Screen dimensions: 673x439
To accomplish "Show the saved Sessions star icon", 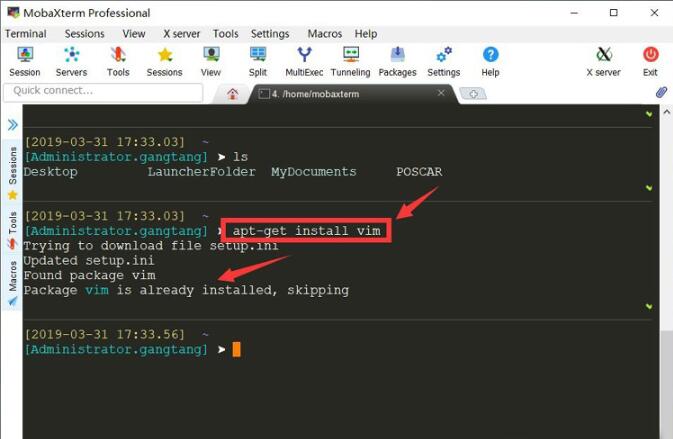I will [x=164, y=61].
